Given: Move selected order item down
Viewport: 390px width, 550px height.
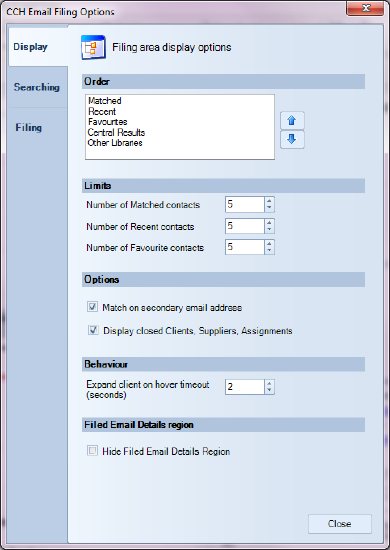Looking at the screenshot, I should coord(292,140).
